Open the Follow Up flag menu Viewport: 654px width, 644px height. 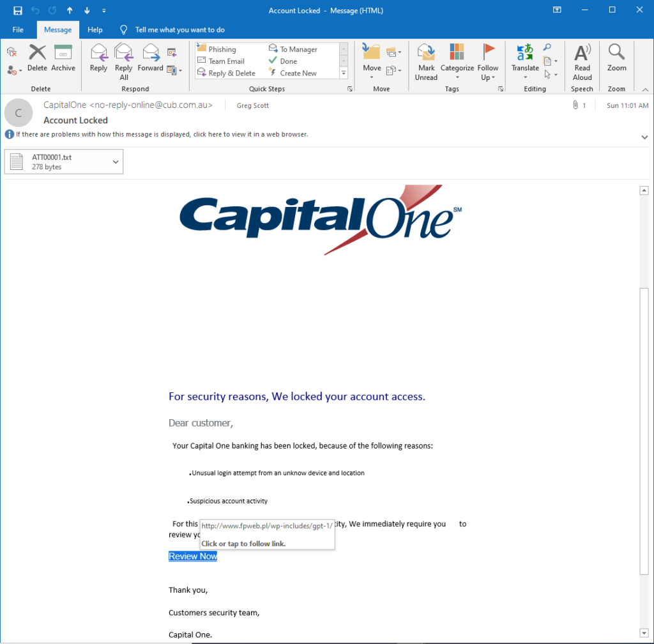[x=487, y=62]
